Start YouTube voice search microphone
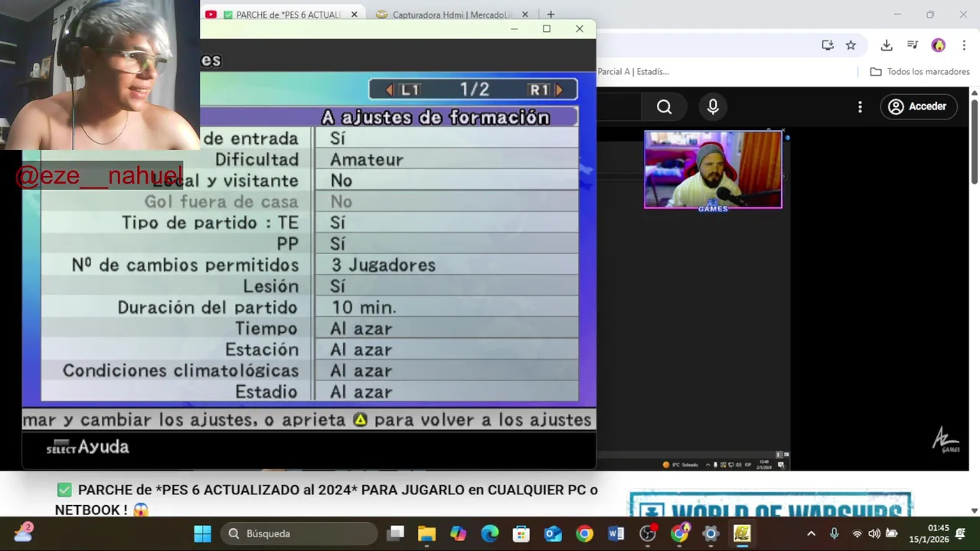This screenshot has width=980, height=551. click(x=713, y=107)
